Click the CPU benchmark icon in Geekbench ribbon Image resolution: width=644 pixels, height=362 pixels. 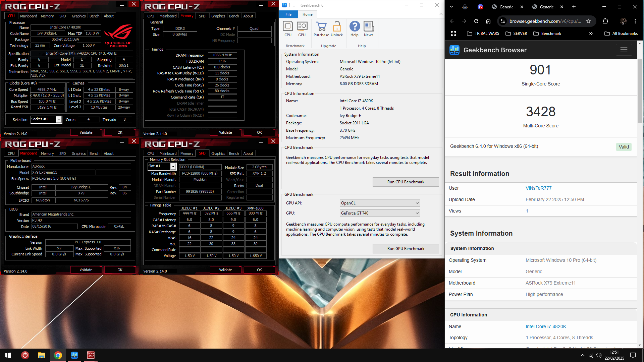288,29
